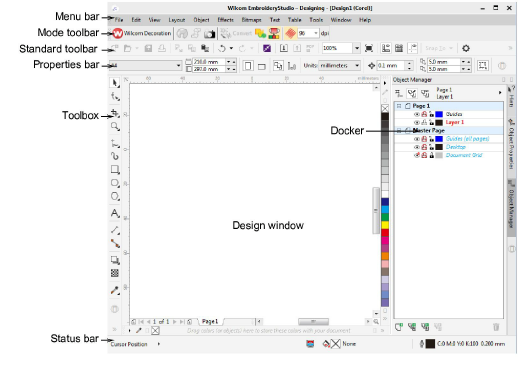Screen dimensions: 518x368
Task: Open the Layout menu
Action: 177,20
